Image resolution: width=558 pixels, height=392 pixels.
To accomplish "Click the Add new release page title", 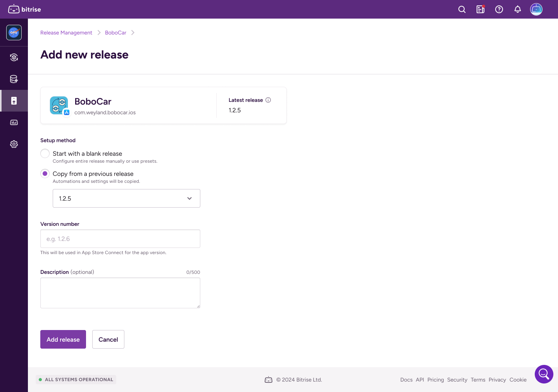I will click(84, 55).
